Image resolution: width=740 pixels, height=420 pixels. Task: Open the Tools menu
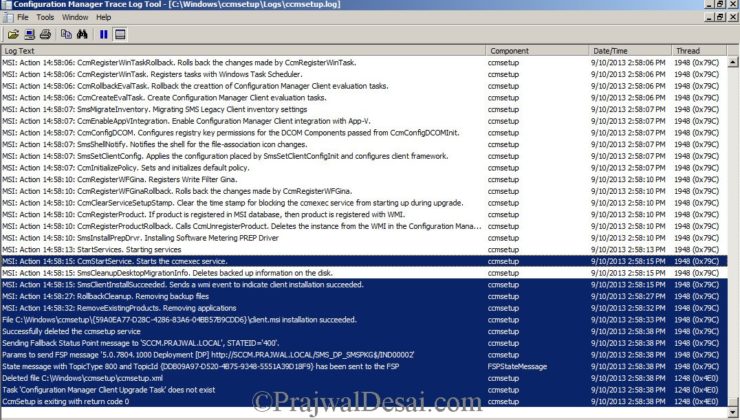click(x=45, y=17)
